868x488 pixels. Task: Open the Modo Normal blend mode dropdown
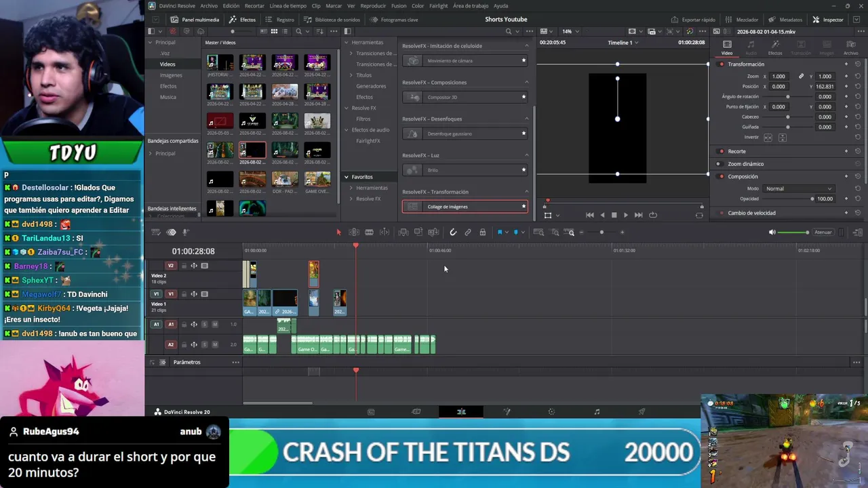[798, 188]
